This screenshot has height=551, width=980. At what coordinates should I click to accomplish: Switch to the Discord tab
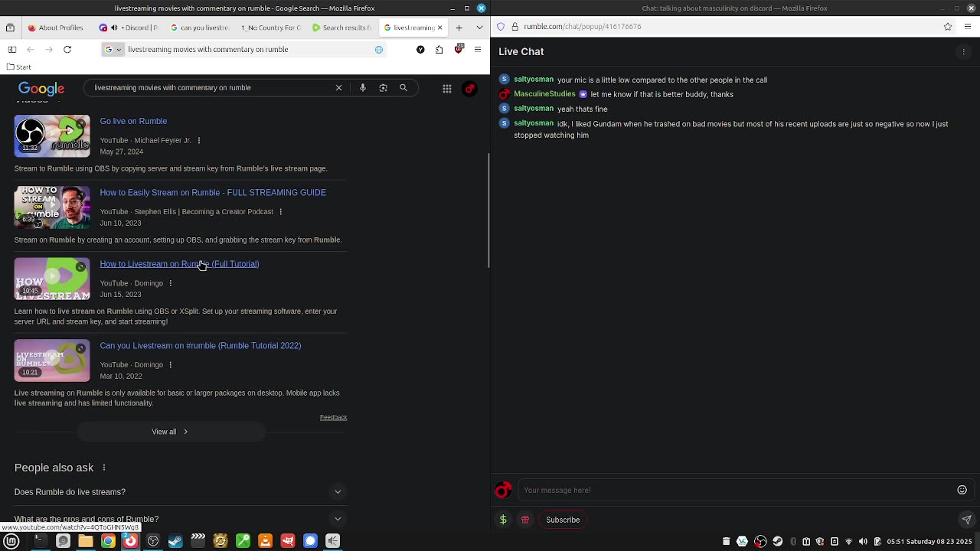(x=129, y=28)
